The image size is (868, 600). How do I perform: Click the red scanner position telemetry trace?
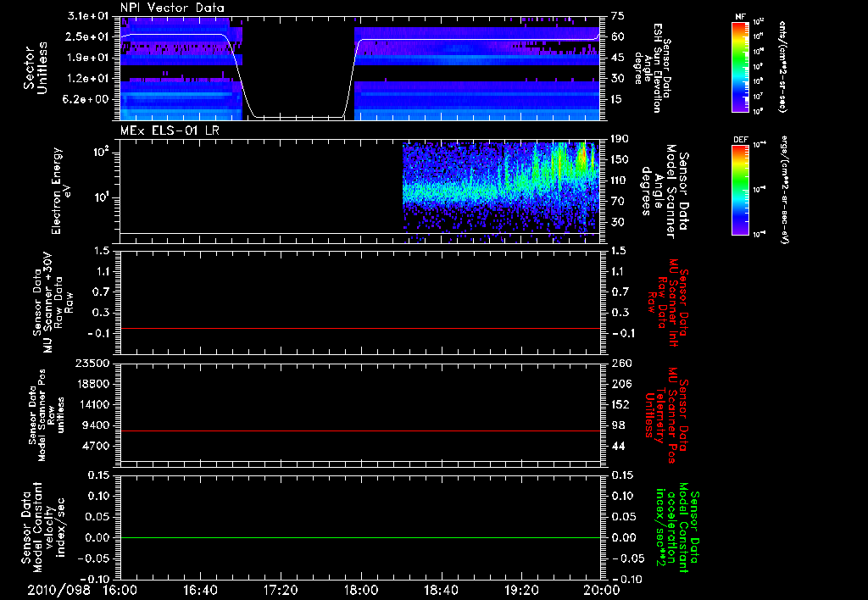(x=360, y=431)
